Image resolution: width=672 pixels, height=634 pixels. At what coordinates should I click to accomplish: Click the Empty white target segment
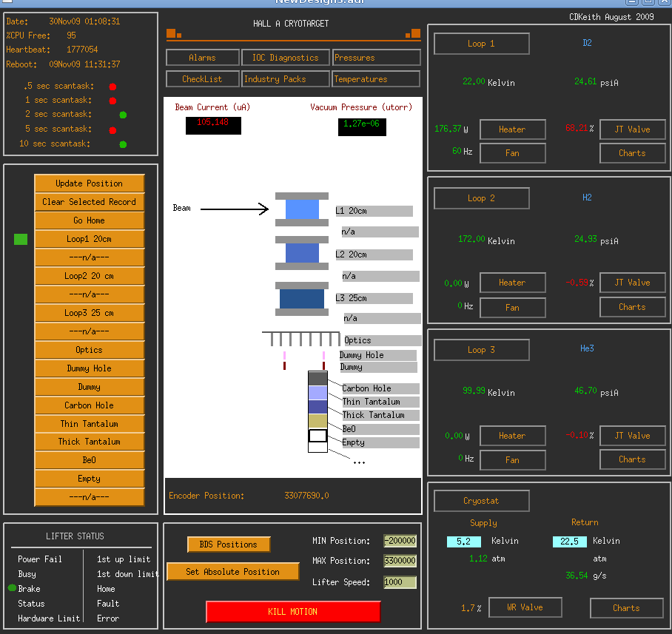coord(317,436)
